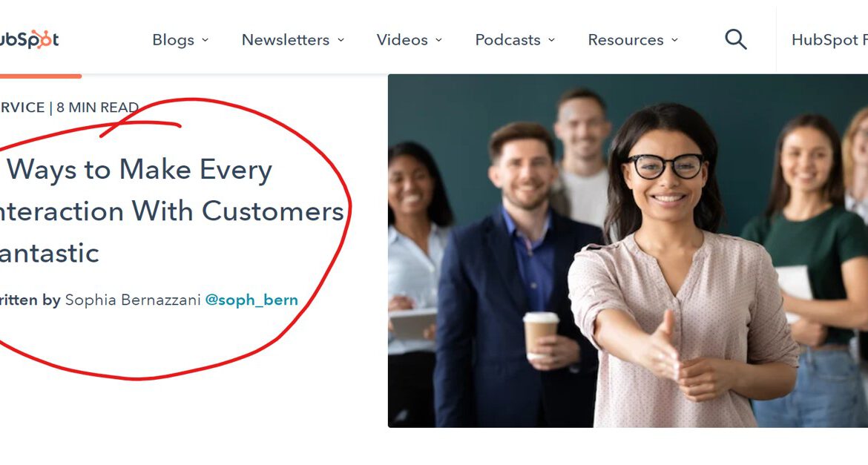
Task: Click the SERVICE category label
Action: pyautogui.click(x=22, y=108)
